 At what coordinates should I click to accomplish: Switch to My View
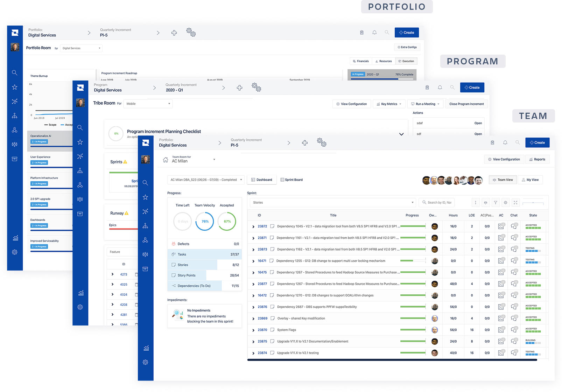(x=531, y=180)
